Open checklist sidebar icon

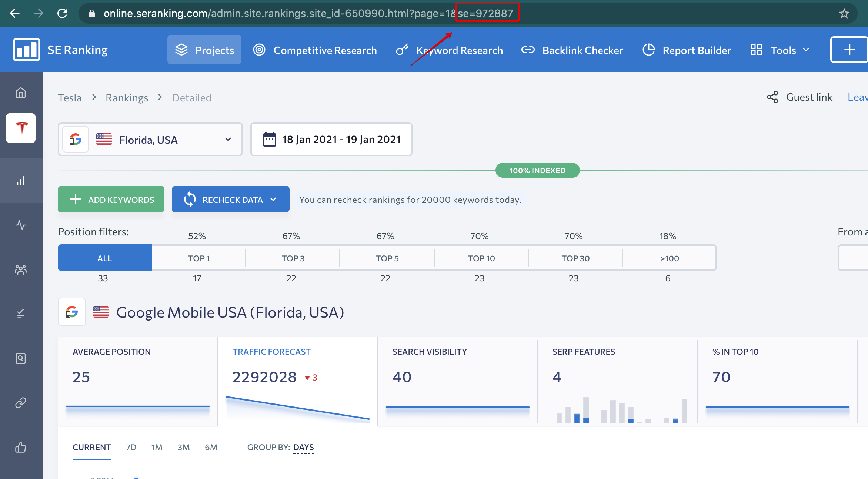(21, 314)
